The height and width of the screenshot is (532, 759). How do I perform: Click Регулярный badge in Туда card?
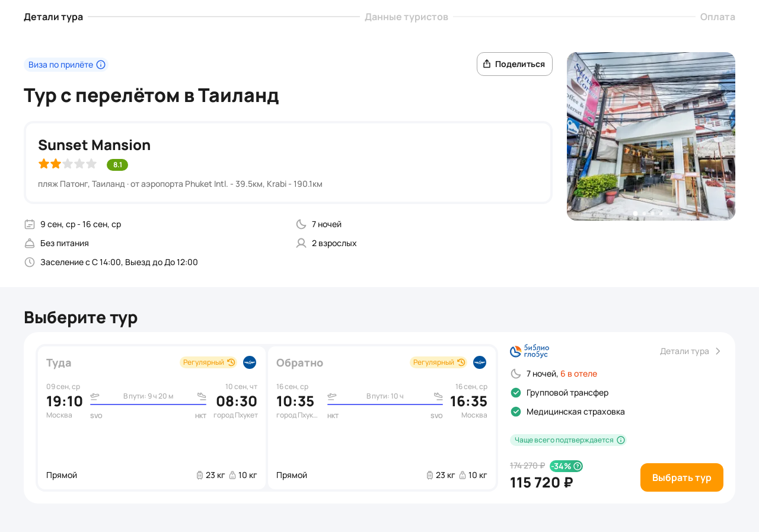click(208, 362)
